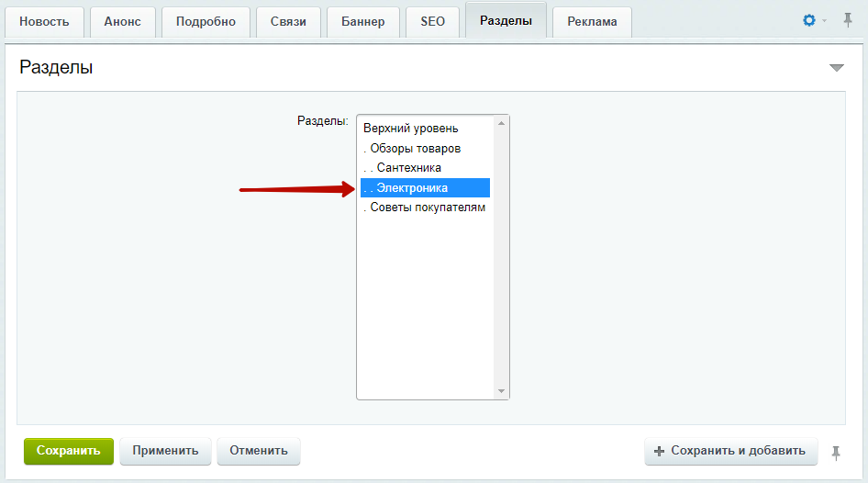Open the SEO tab
The image size is (868, 483).
(x=432, y=22)
